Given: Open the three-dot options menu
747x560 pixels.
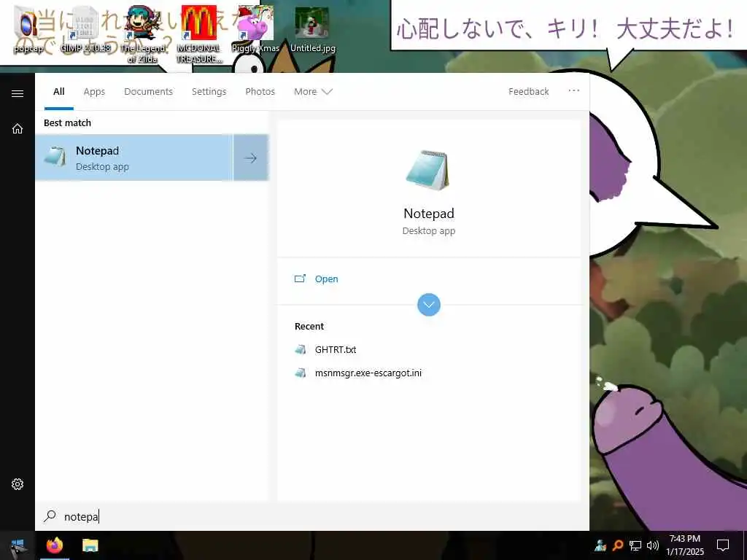Looking at the screenshot, I should click(x=573, y=90).
